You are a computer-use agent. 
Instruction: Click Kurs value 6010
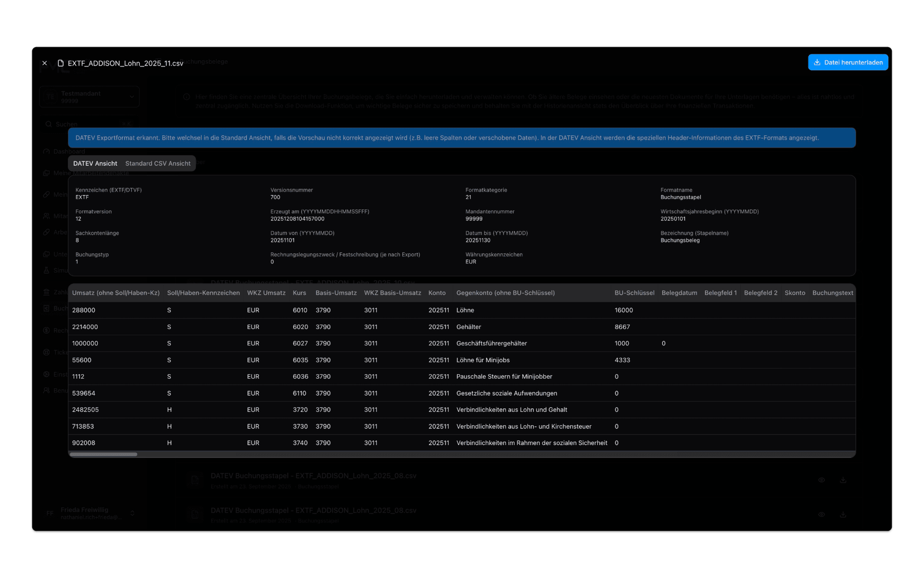300,310
